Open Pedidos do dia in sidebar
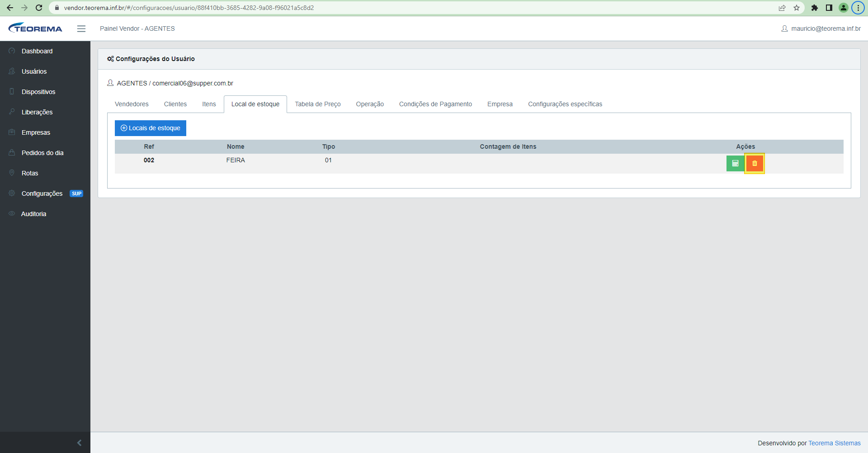This screenshot has height=453, width=868. click(x=45, y=153)
